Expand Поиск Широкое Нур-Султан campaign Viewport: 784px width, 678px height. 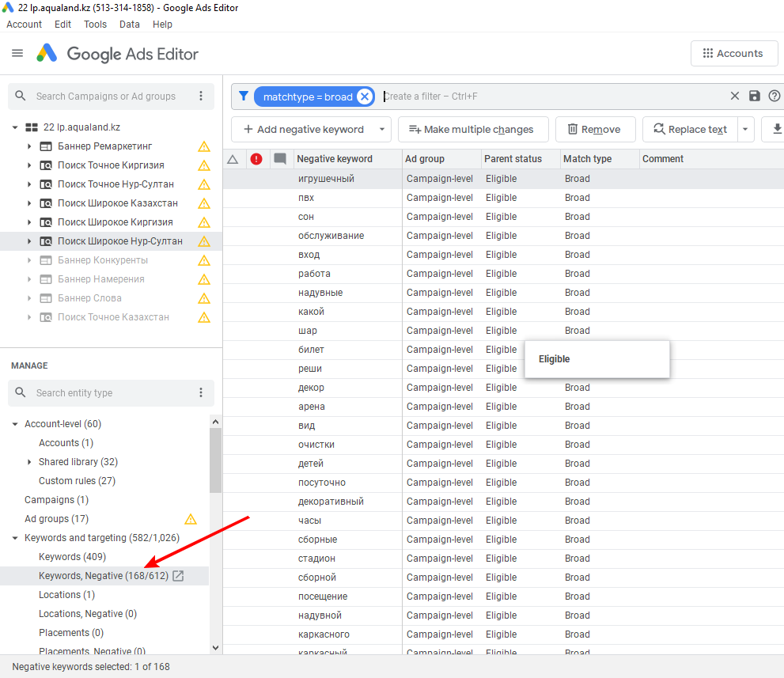click(x=29, y=241)
